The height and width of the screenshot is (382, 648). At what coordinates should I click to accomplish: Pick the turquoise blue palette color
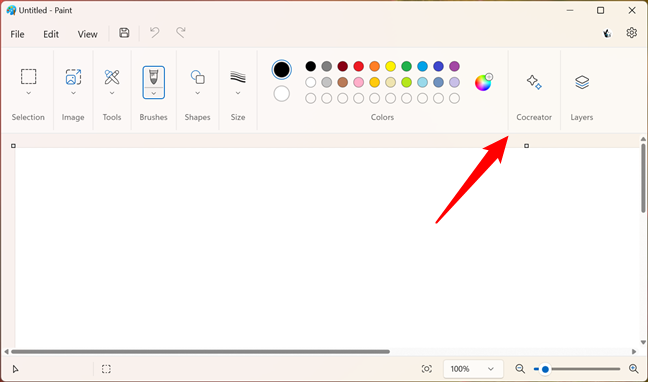click(422, 66)
